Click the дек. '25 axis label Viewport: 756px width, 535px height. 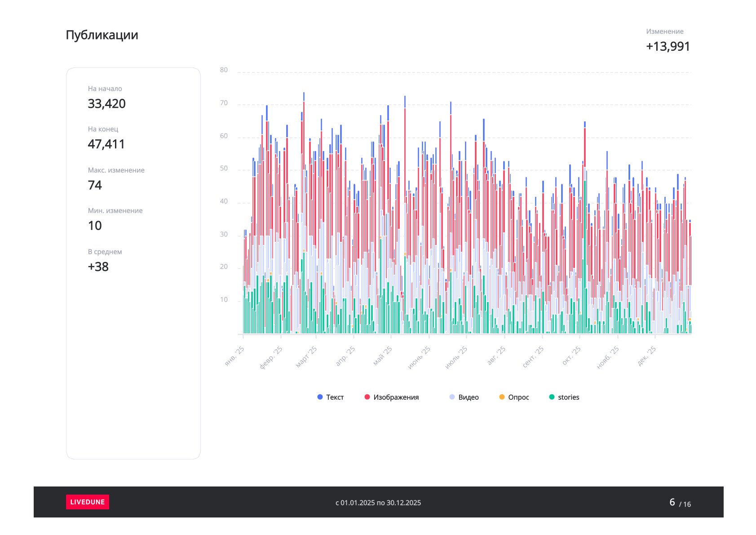tap(647, 356)
